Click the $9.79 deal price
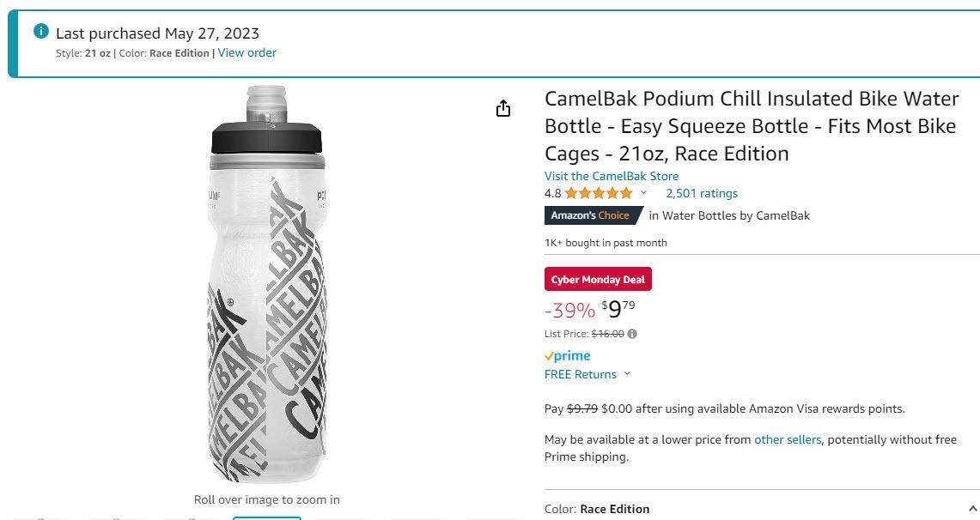The height and width of the screenshot is (520, 980). click(x=618, y=309)
